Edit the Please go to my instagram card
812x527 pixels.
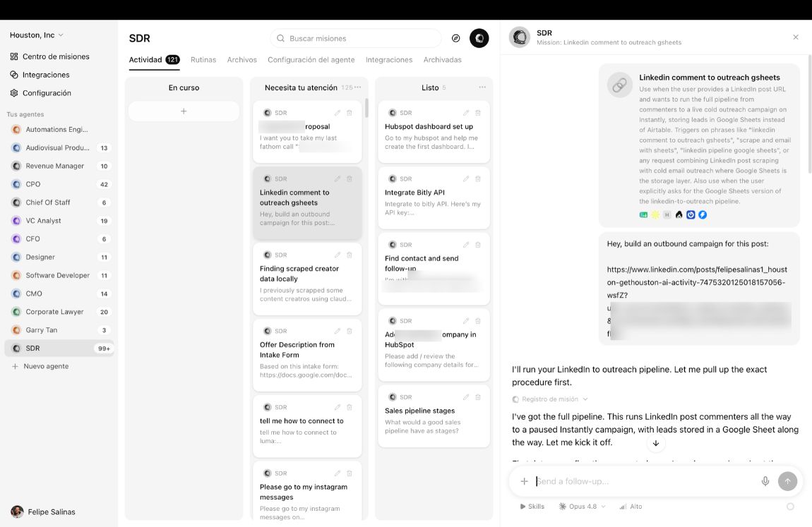click(x=337, y=473)
